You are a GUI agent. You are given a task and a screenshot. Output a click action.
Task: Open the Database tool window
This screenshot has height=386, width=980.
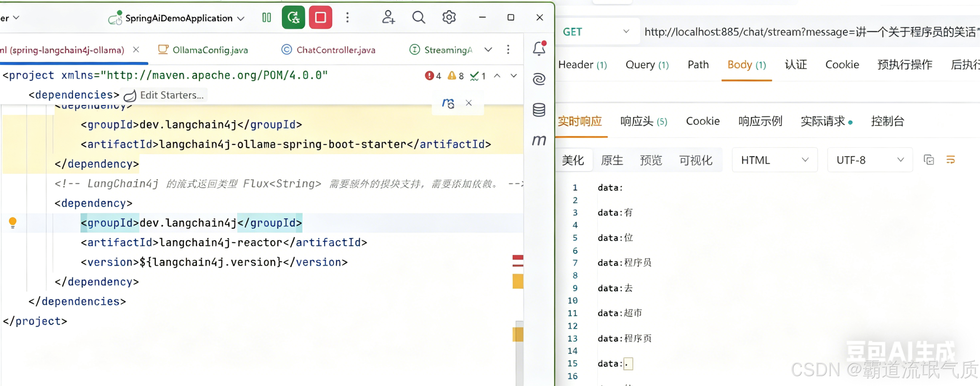tap(539, 110)
